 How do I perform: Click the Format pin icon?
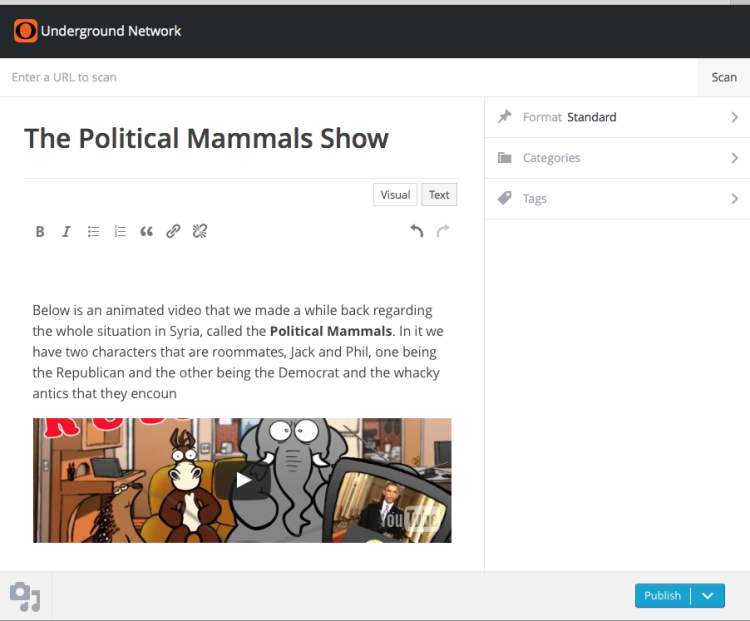505,117
